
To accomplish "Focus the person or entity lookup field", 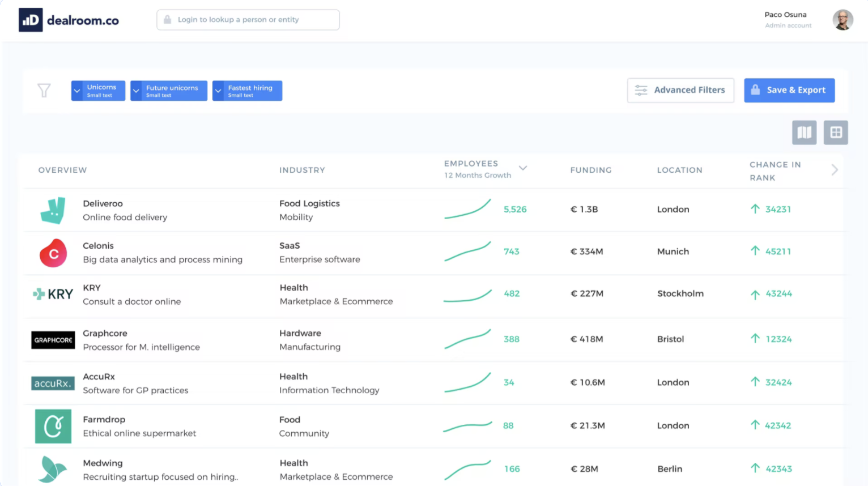I will click(x=248, y=20).
